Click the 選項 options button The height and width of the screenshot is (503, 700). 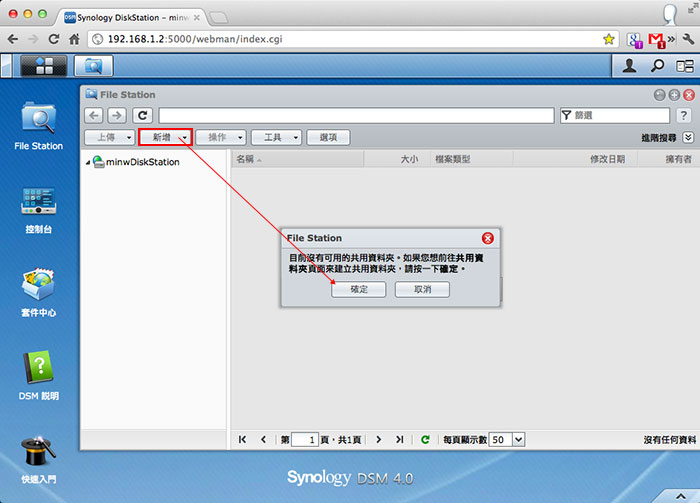click(328, 137)
